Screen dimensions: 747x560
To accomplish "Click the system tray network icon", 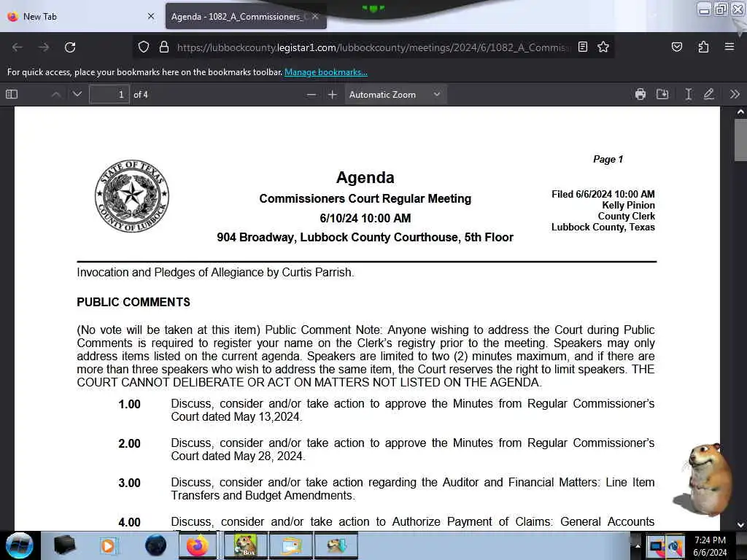I will pyautogui.click(x=675, y=546).
